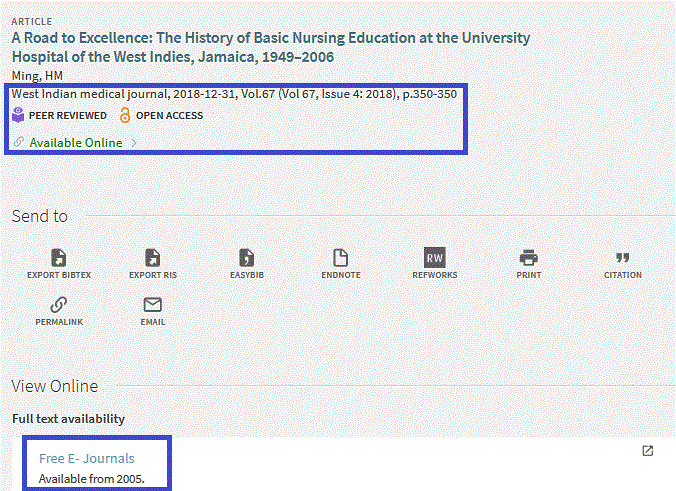The height and width of the screenshot is (491, 676).
Task: Open the article title link
Action: click(x=271, y=47)
